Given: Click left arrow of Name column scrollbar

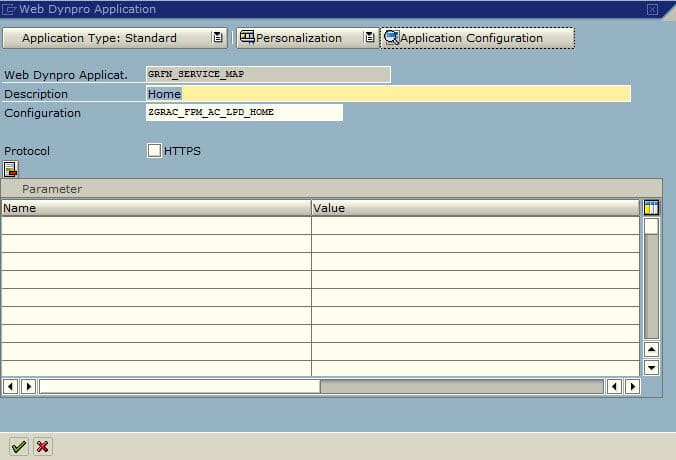Looking at the screenshot, I should [x=11, y=386].
